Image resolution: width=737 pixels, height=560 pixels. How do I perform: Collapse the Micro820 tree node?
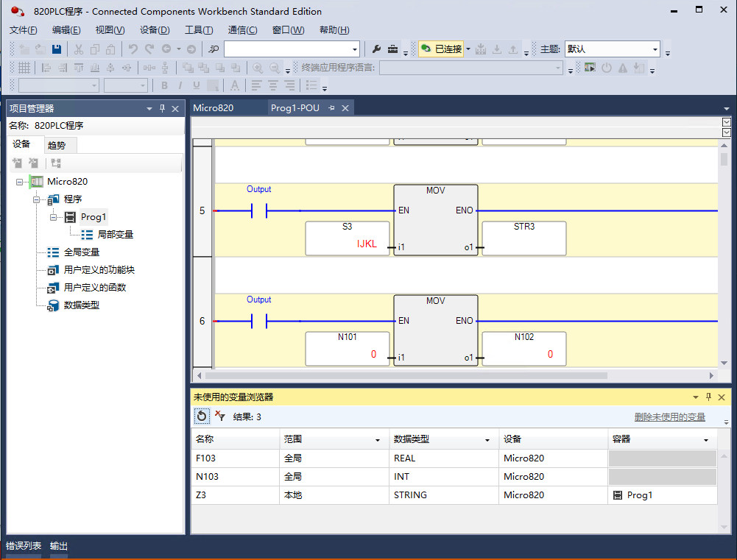[19, 182]
